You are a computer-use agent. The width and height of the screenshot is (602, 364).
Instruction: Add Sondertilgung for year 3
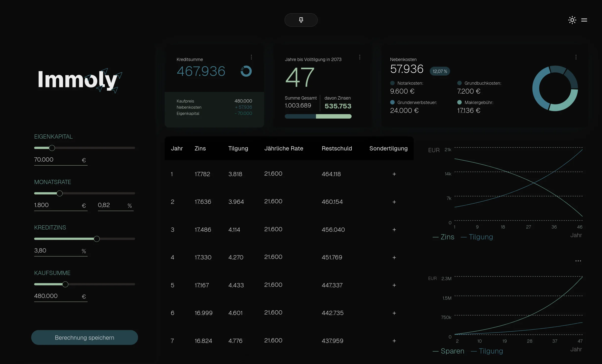tap(394, 230)
